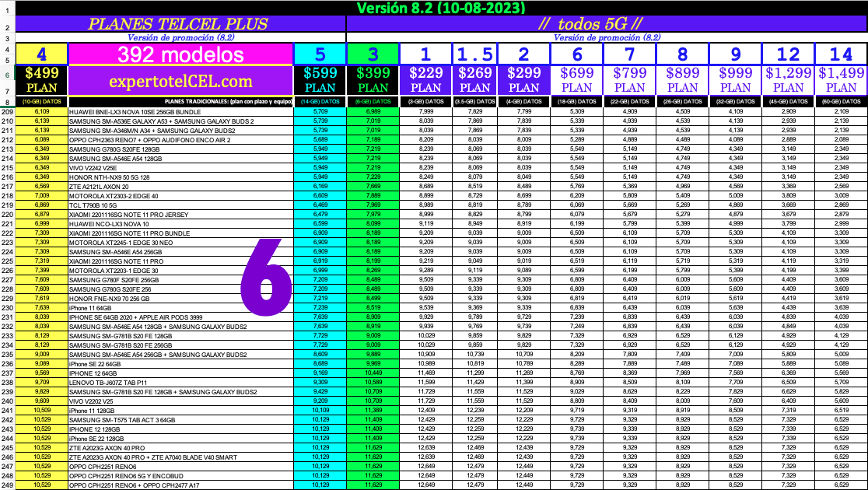This screenshot has width=868, height=490.
Task: Select the '$599 PLAN' cyan header cell
Action: [x=320, y=81]
